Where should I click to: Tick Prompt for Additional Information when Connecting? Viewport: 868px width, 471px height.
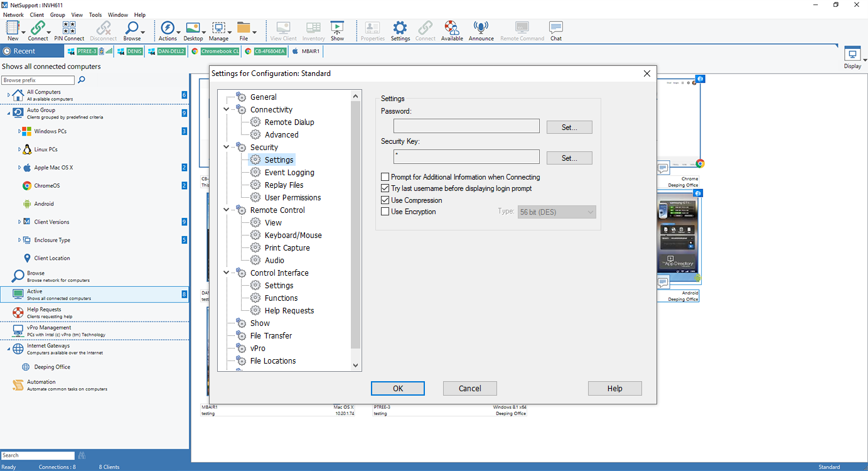[x=385, y=177]
